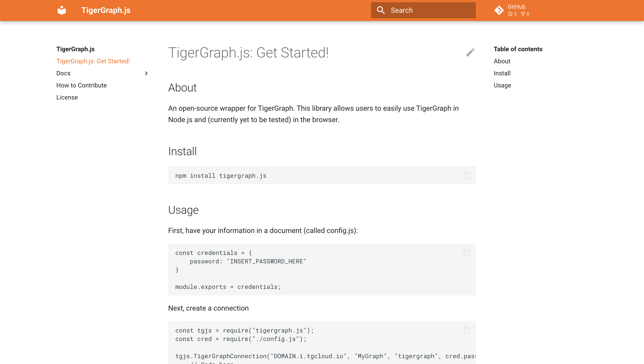The height and width of the screenshot is (364, 644).
Task: Copy the credentials config code block
Action: click(466, 252)
